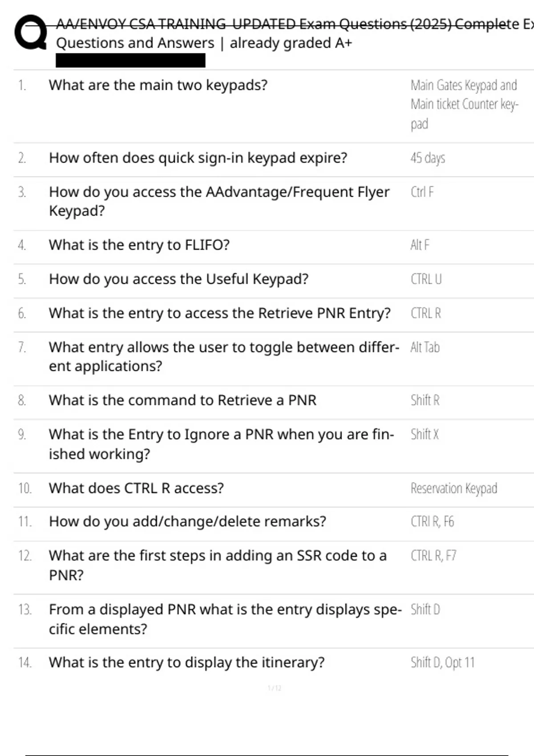Viewport: 534px width, 756px height.
Task: Select the black redacted bar under the title
Action: click(x=130, y=60)
